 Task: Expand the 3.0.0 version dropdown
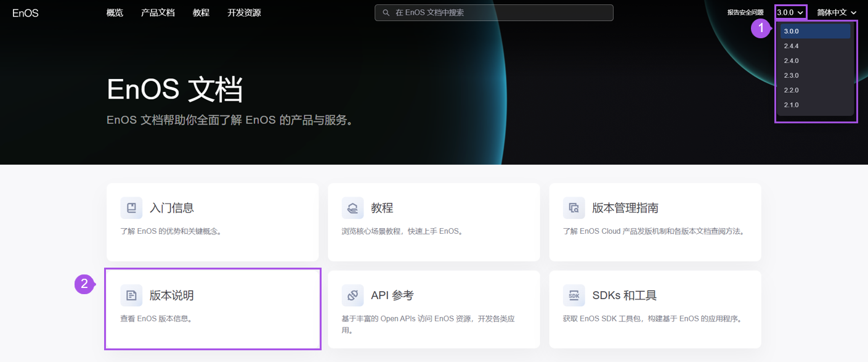click(790, 12)
